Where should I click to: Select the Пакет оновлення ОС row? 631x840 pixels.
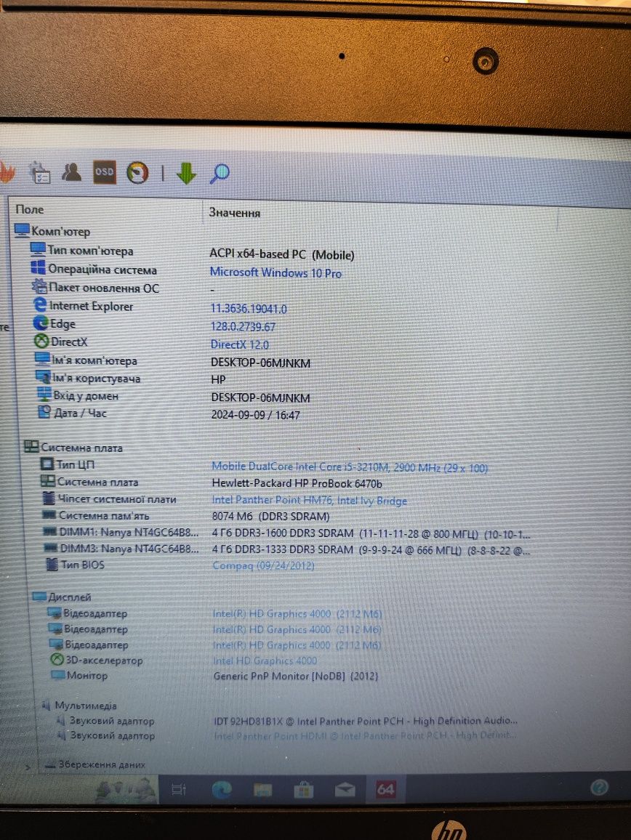pyautogui.click(x=95, y=288)
